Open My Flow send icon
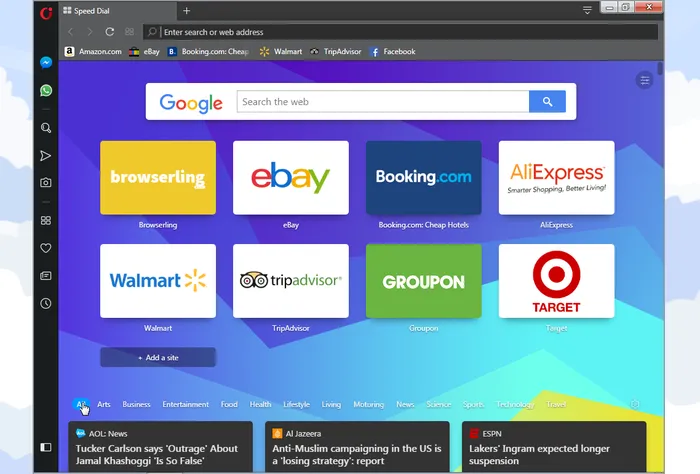700x474 pixels. 46,156
